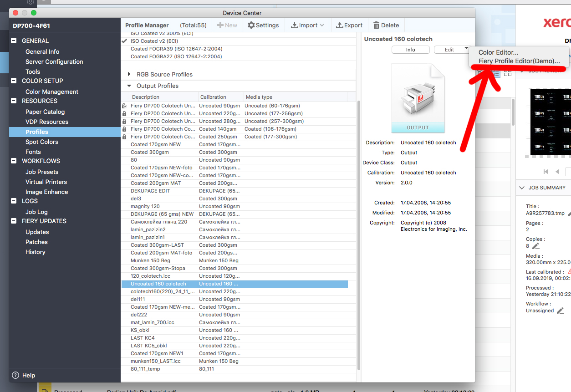Screen dimensions: 571x392
Task: Open the Import dropdown arrow
Action: 322,25
